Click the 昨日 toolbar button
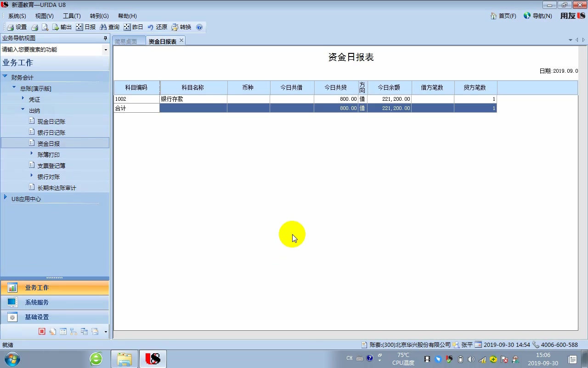Screen dimensions: 588x368 tap(133, 27)
